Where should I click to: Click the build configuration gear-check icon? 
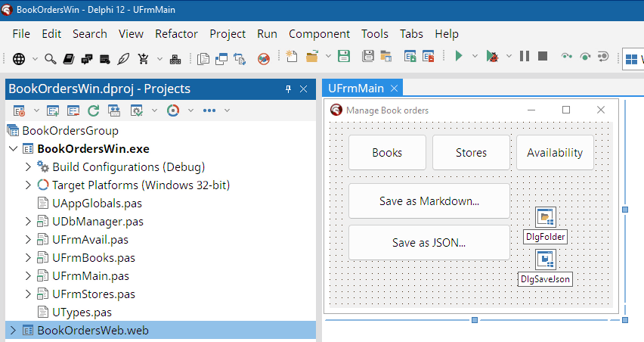point(137,110)
